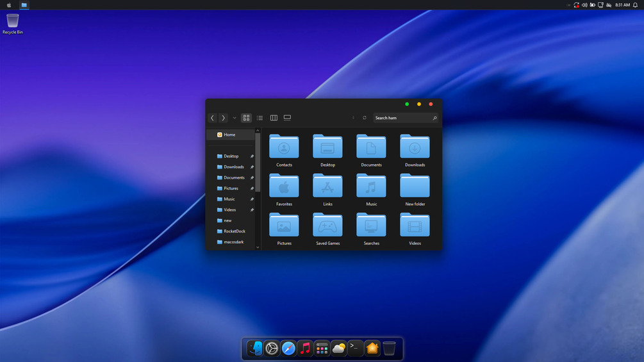Unpin Desktop from the sidebar
Image resolution: width=644 pixels, height=362 pixels.
point(252,156)
